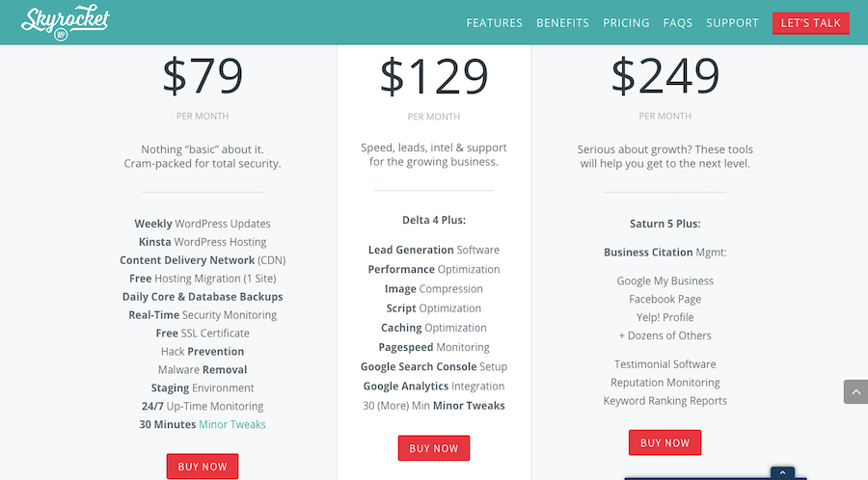Navigate to Pricing in the header
This screenshot has height=480, width=868.
(x=626, y=23)
